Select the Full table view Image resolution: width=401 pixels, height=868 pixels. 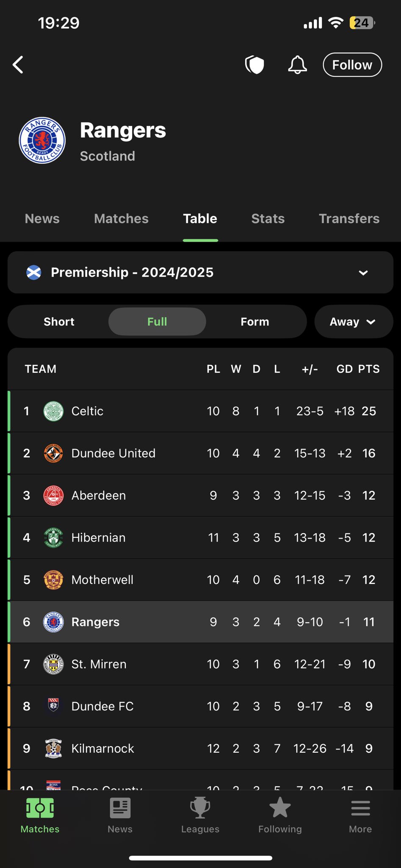coord(157,322)
